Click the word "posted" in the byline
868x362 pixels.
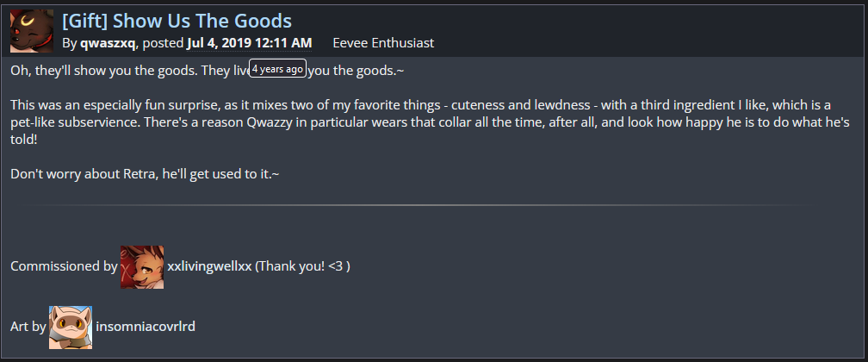(x=162, y=42)
